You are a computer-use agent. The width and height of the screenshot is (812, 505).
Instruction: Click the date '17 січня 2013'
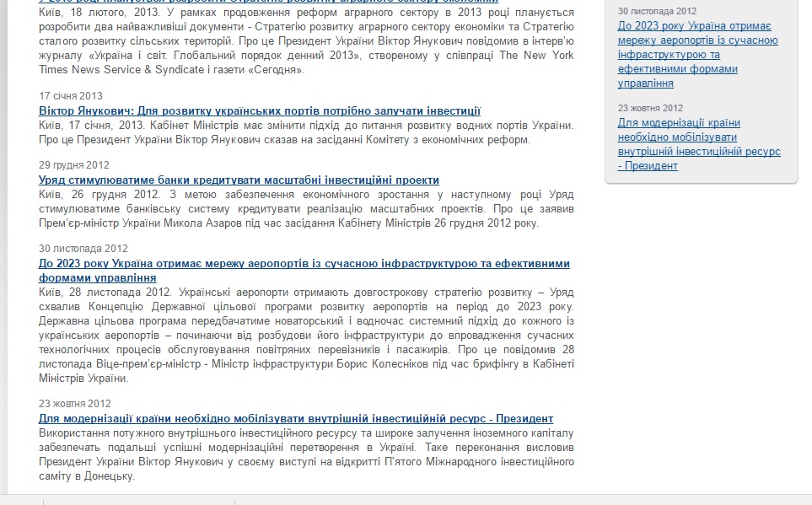71,96
